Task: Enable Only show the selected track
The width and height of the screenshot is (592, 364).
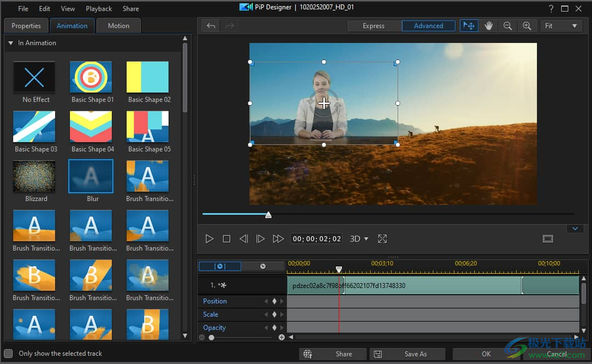Action: point(8,354)
